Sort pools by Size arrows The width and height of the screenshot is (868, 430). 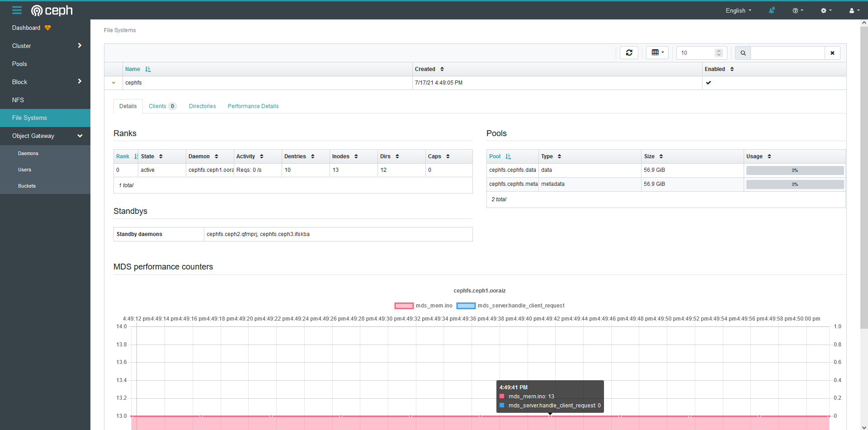pos(661,156)
